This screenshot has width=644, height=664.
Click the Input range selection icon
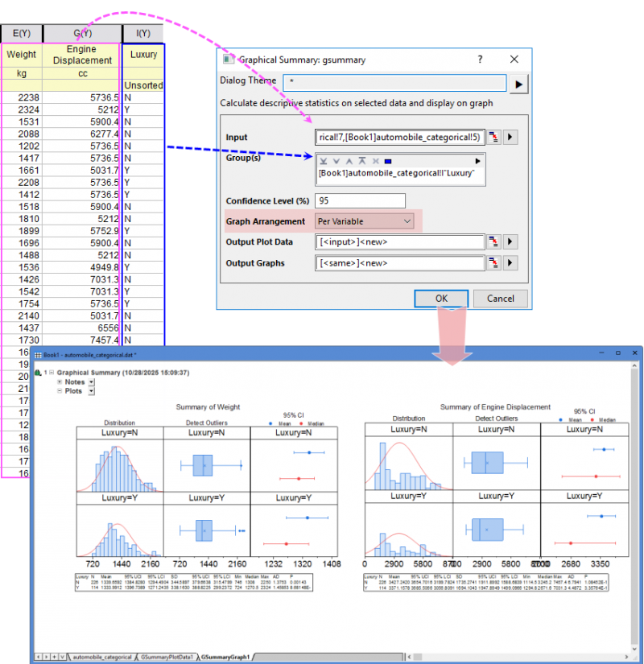pyautogui.click(x=494, y=137)
